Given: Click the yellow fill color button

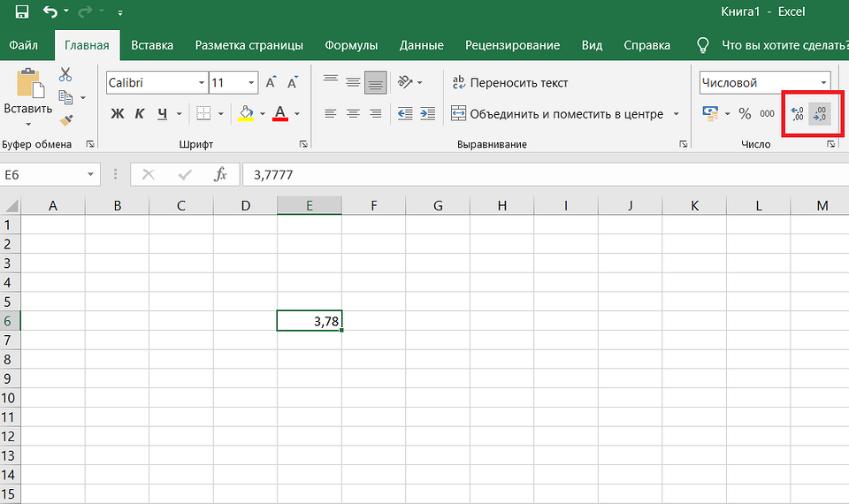Looking at the screenshot, I should [x=246, y=114].
